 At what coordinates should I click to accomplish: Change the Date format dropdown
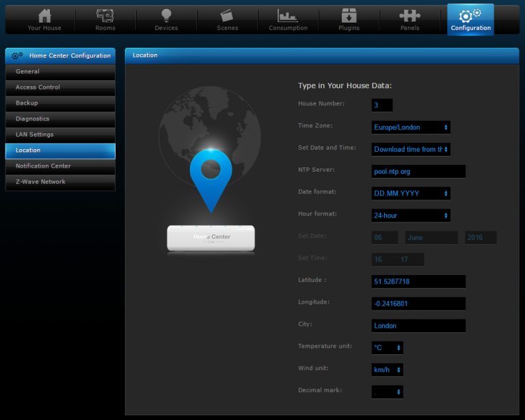point(411,194)
